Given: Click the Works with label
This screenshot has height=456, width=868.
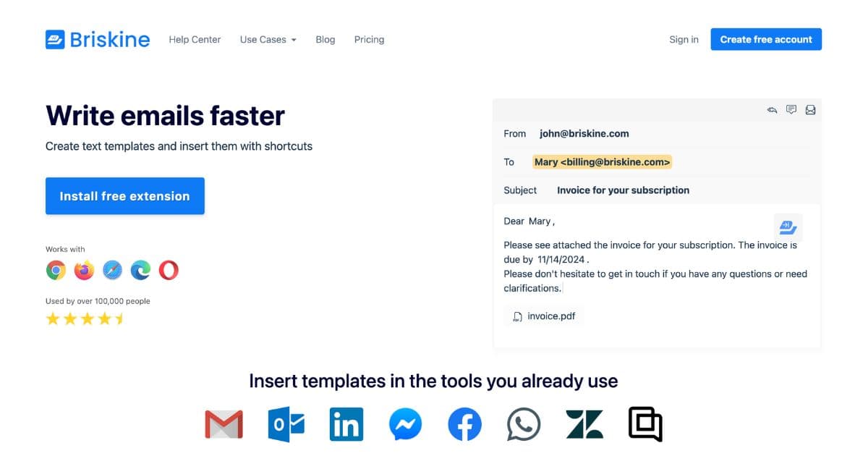Looking at the screenshot, I should tap(65, 249).
